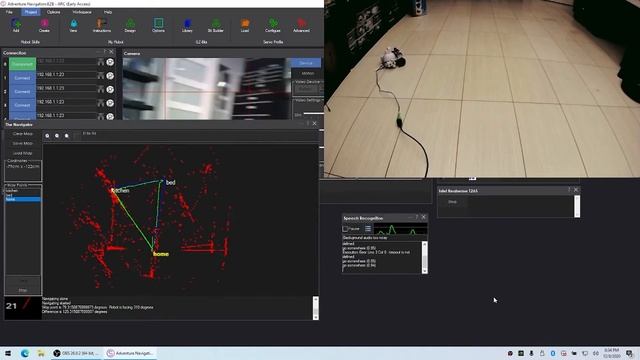The height and width of the screenshot is (360, 640).
Task: Open the notification center icon
Action: (x=630, y=353)
